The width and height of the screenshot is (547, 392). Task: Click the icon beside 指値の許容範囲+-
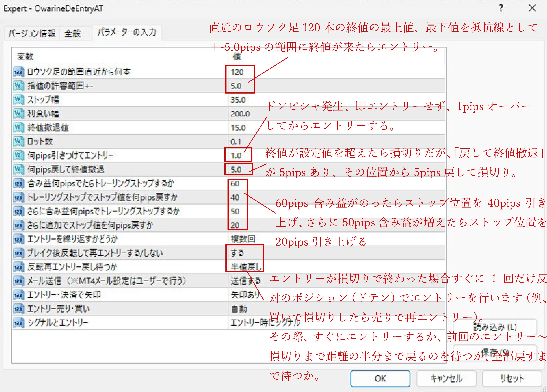point(19,86)
